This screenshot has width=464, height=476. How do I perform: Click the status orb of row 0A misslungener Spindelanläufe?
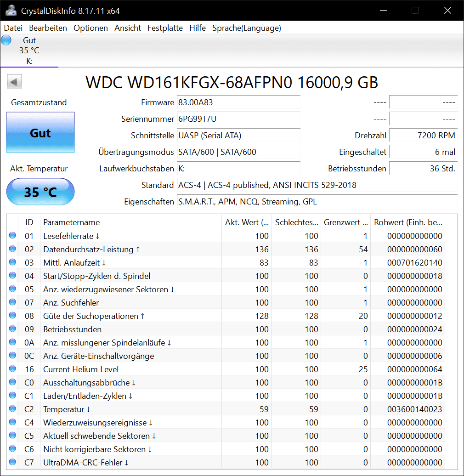[x=12, y=342]
